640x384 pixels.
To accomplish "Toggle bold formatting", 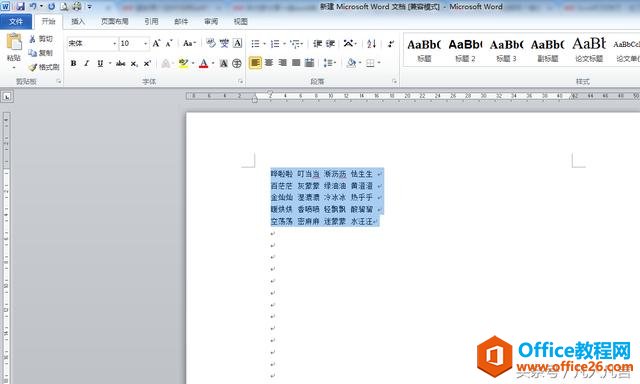I will [x=73, y=63].
